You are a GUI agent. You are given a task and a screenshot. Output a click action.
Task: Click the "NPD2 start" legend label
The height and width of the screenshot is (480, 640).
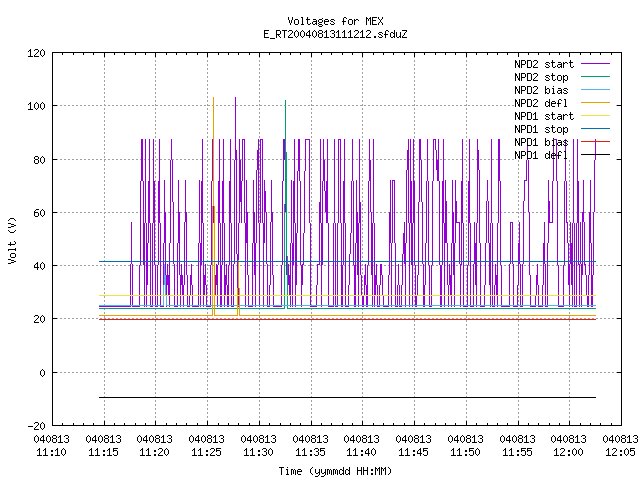544,64
